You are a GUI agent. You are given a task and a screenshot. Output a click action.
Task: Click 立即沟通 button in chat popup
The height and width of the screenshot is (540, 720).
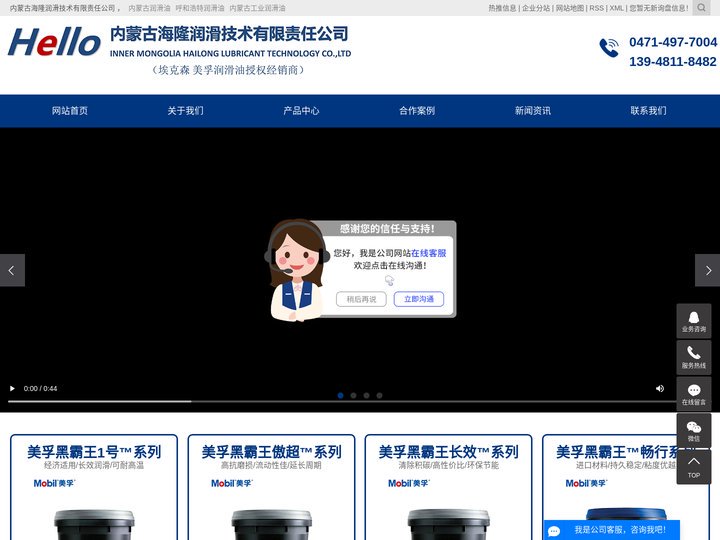click(419, 299)
